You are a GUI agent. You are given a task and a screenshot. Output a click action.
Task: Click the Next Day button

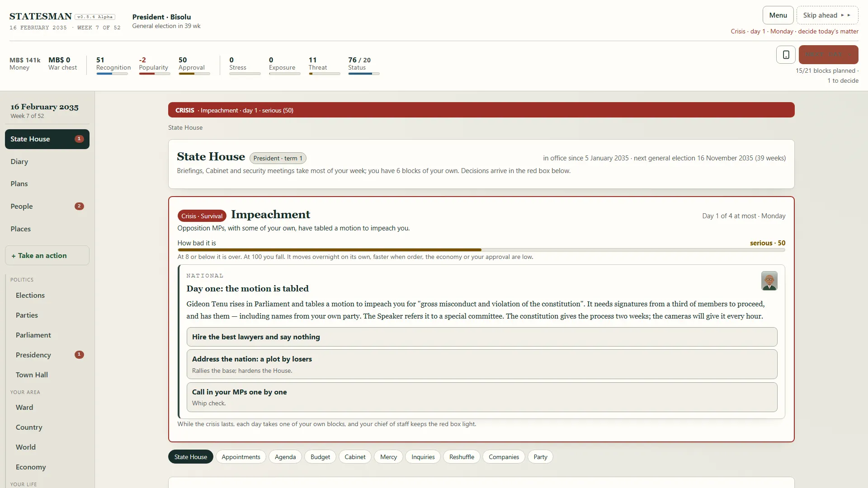point(828,55)
